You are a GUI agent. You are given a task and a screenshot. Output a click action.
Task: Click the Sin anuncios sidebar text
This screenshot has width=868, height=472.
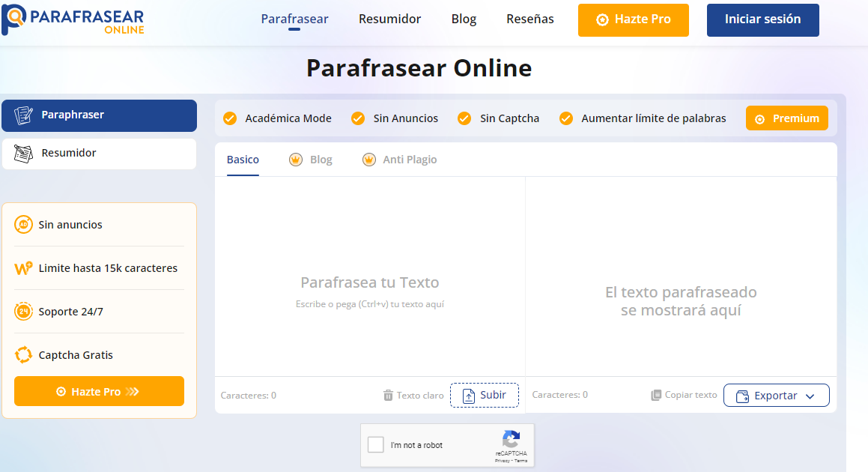(x=70, y=224)
